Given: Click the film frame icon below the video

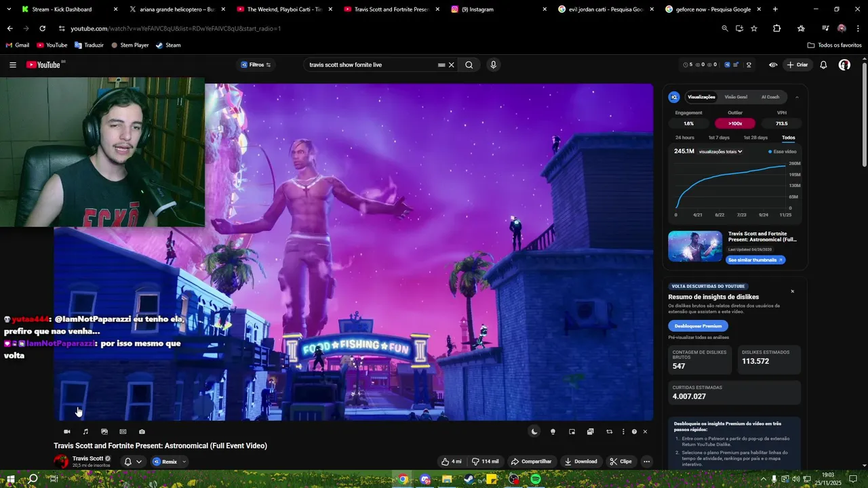Looking at the screenshot, I should (123, 432).
